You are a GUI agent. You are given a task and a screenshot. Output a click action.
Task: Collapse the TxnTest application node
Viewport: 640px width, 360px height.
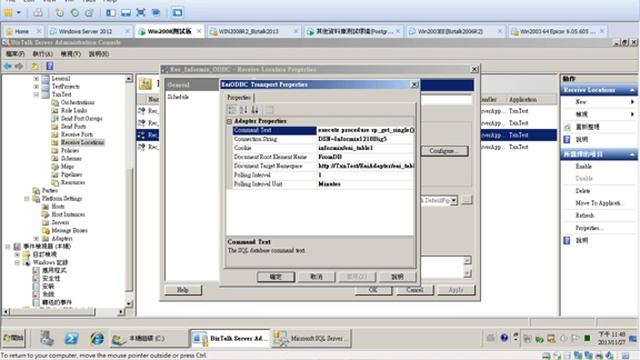pos(36,95)
